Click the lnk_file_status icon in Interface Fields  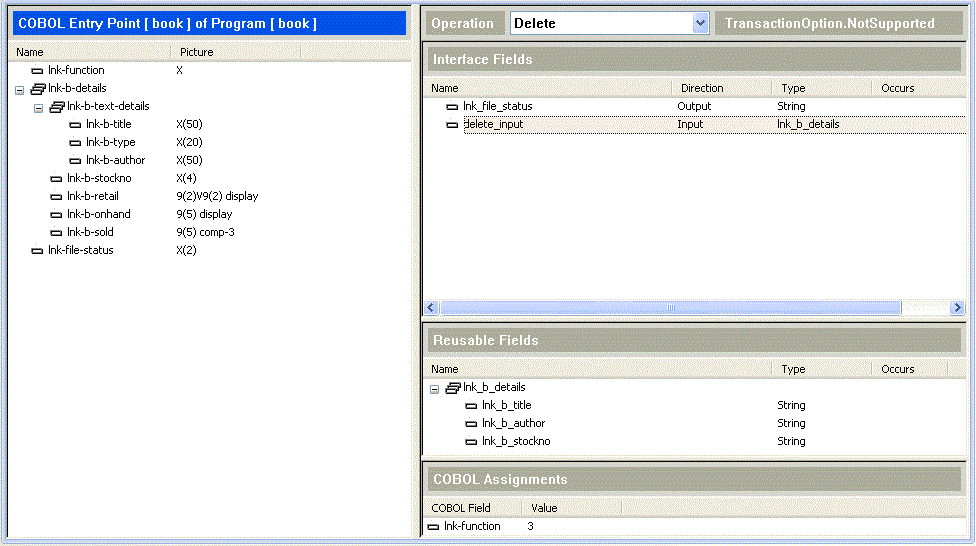tap(452, 107)
